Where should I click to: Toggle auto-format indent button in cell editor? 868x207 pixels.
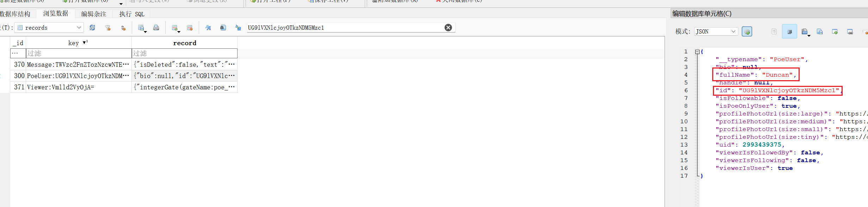(x=789, y=31)
